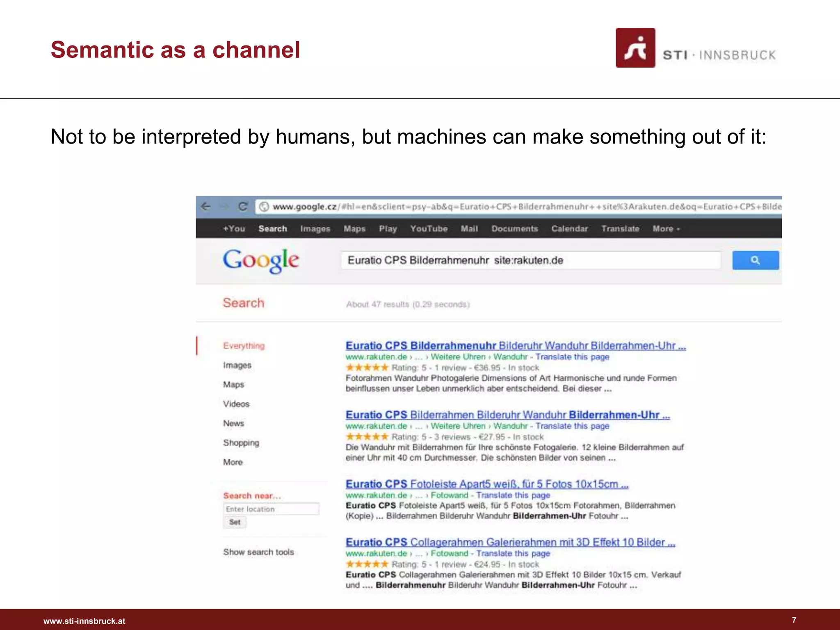Click the About 47 results text

[x=408, y=304]
